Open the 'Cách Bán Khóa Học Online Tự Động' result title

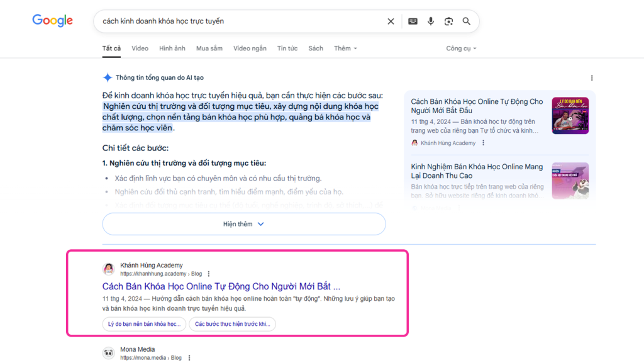221,286
